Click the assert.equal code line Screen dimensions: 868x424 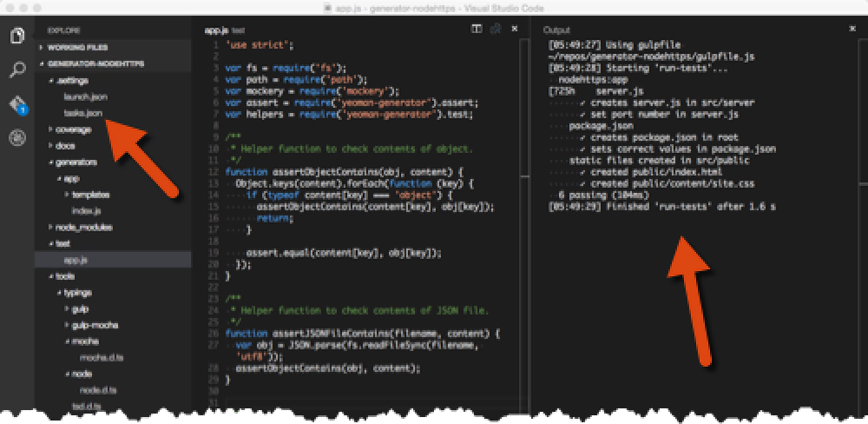tap(344, 253)
